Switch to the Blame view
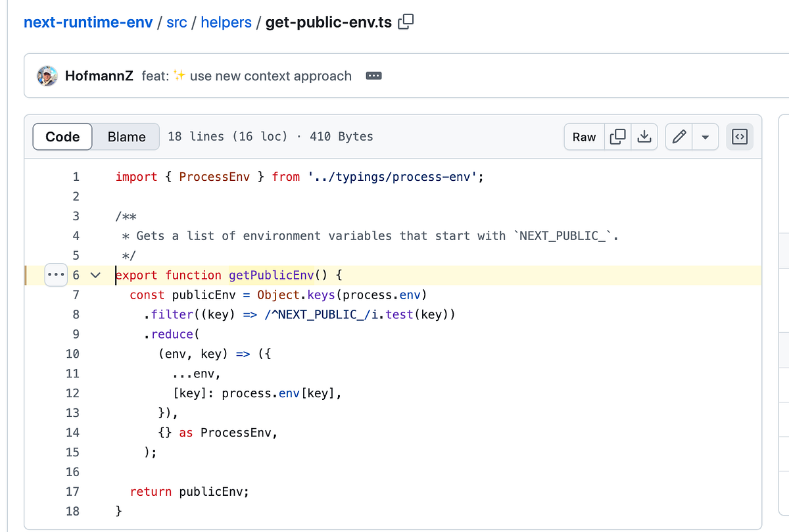Image resolution: width=789 pixels, height=532 pixels. click(126, 137)
